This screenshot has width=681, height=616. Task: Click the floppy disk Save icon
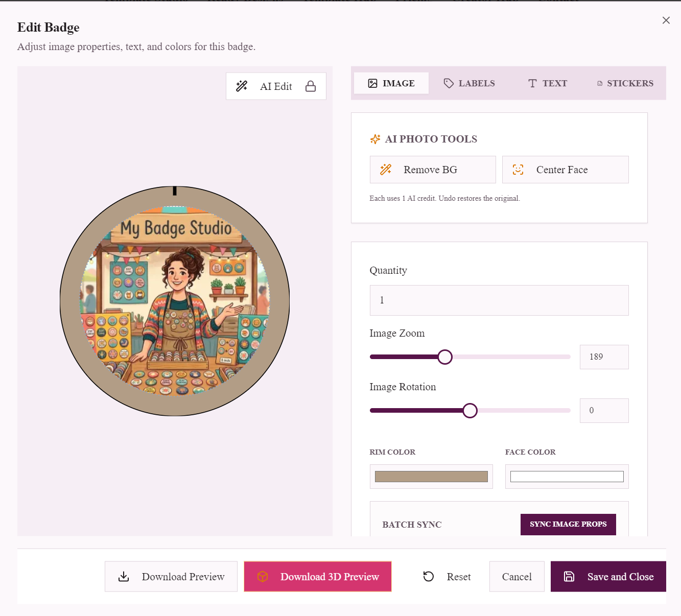click(x=569, y=577)
